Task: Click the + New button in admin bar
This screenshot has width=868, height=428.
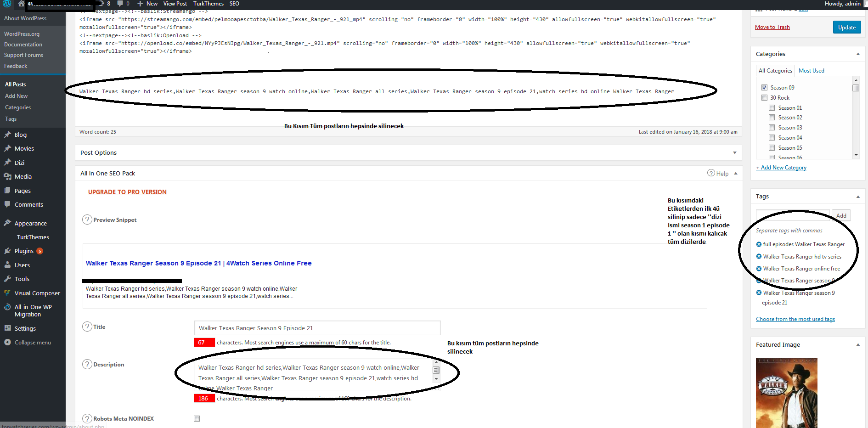Action: (147, 4)
